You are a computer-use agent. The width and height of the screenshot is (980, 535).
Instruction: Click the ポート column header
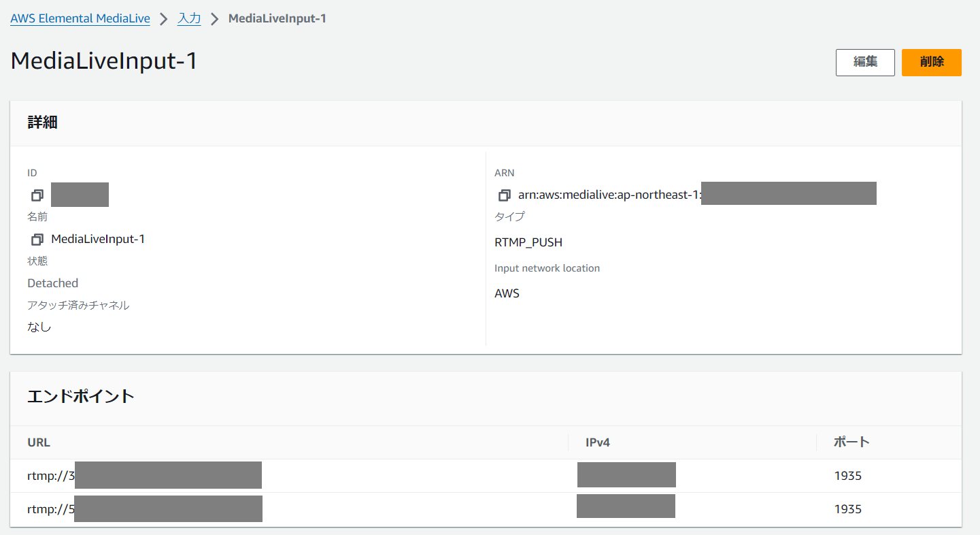852,442
